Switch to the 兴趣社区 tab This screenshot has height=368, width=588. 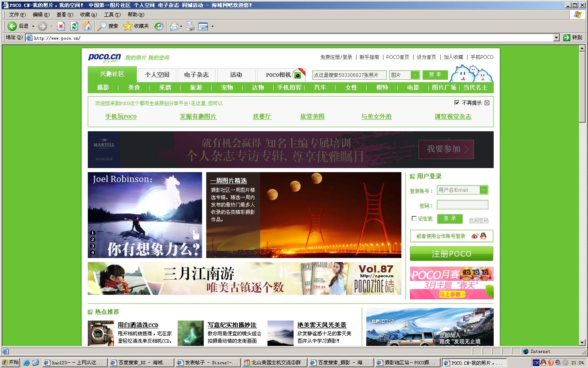[x=112, y=74]
